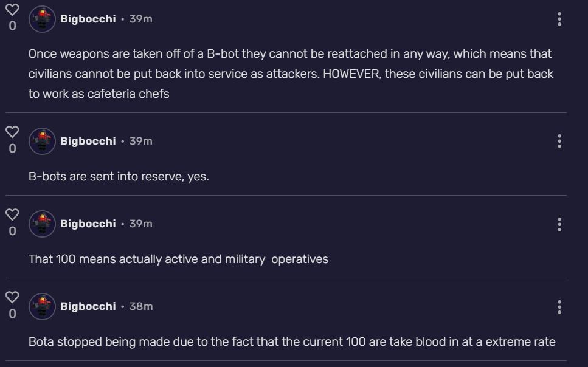
Task: Click the like count under weapons comment heart
Action: click(12, 26)
